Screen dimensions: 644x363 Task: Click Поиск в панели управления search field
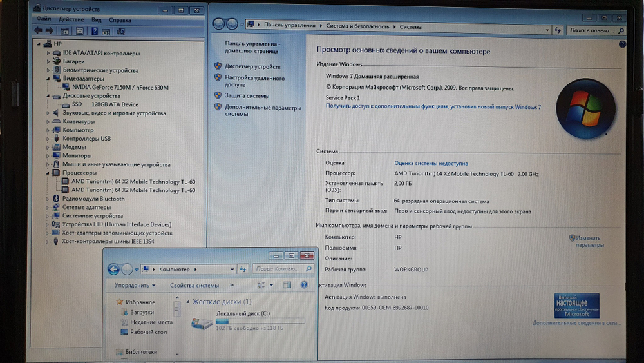[596, 30]
